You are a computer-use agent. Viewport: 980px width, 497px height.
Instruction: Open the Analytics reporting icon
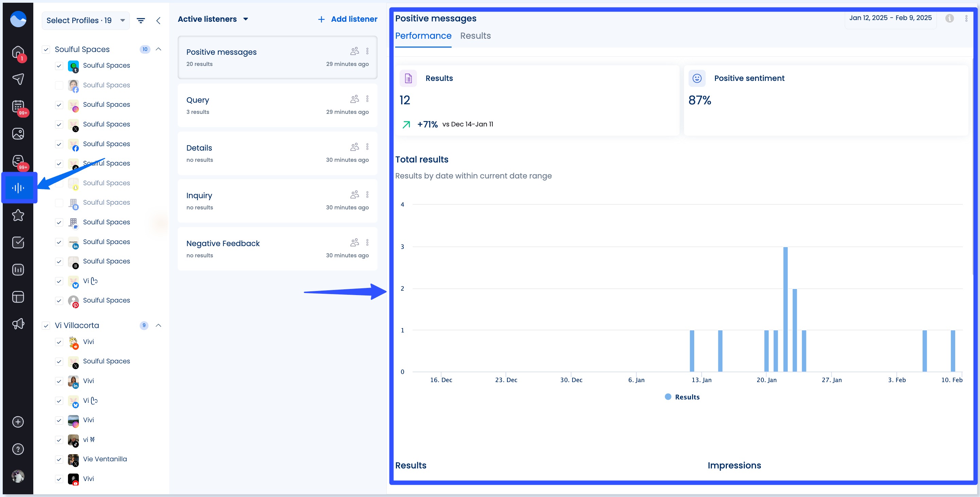[18, 270]
